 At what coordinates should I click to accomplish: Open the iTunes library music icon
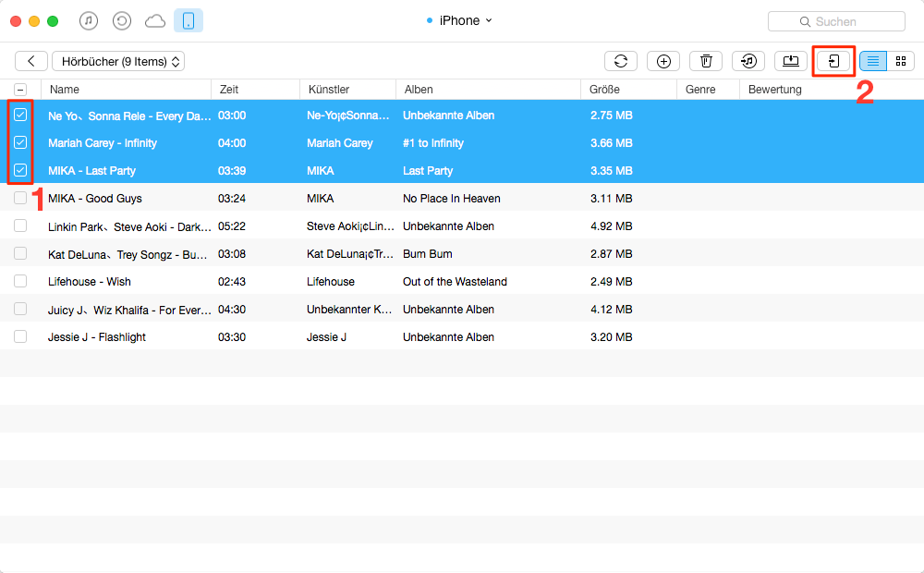[x=89, y=21]
